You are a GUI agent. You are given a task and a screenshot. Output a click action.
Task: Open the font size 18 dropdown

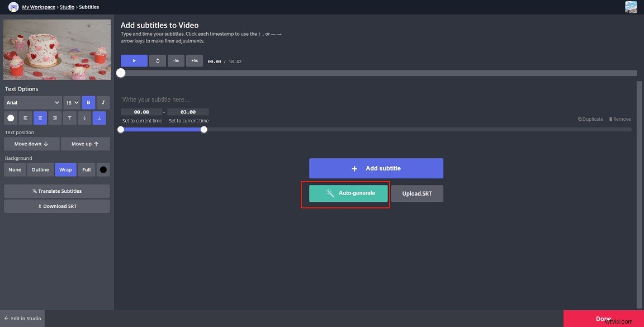point(71,102)
